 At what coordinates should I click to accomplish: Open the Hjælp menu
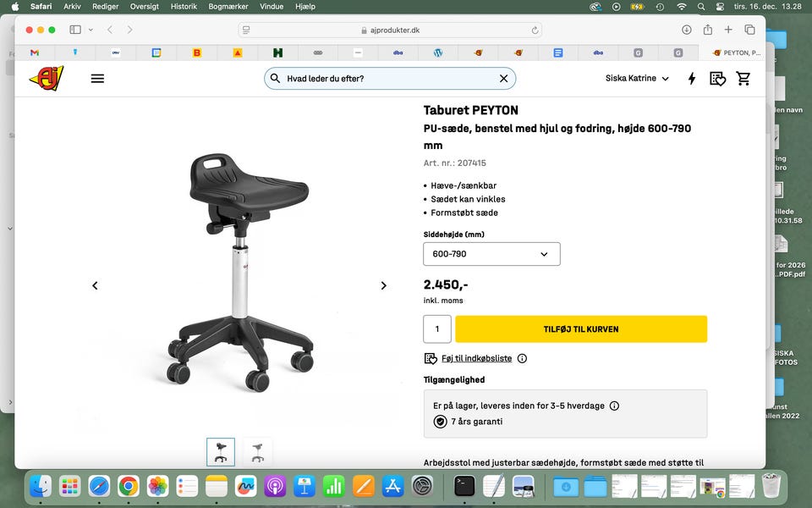305,6
